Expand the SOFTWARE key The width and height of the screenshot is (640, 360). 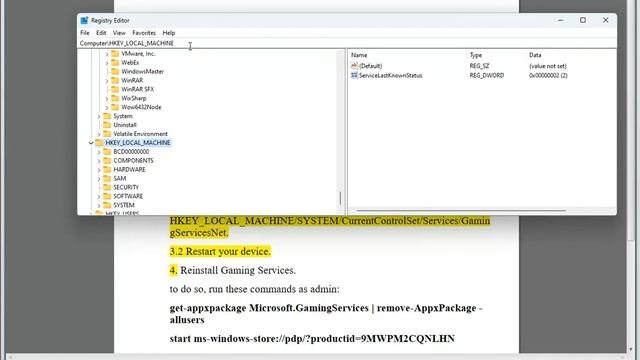(x=99, y=196)
